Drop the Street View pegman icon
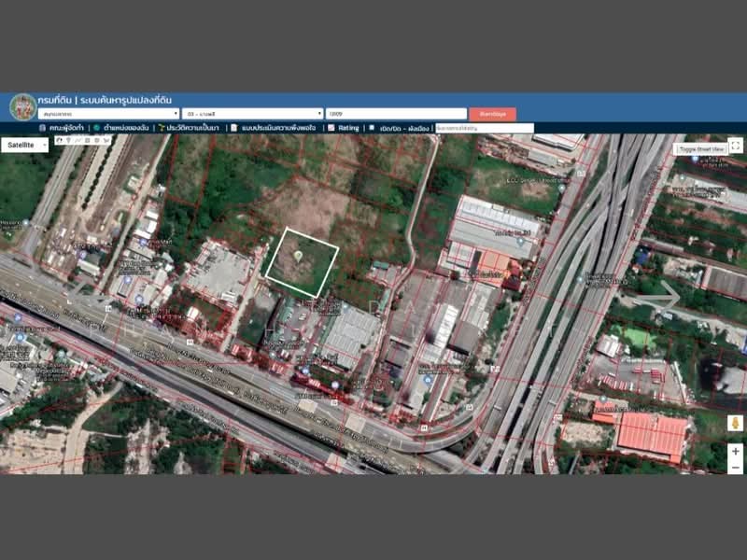 pyautogui.click(x=735, y=424)
